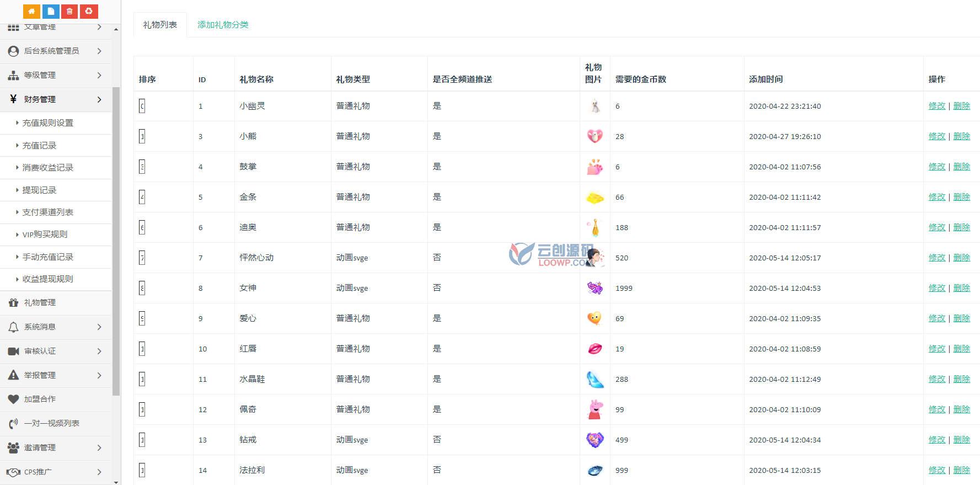Click 修改 link for 小幽灵 row
Image resolution: width=980 pixels, height=485 pixels.
tap(936, 106)
